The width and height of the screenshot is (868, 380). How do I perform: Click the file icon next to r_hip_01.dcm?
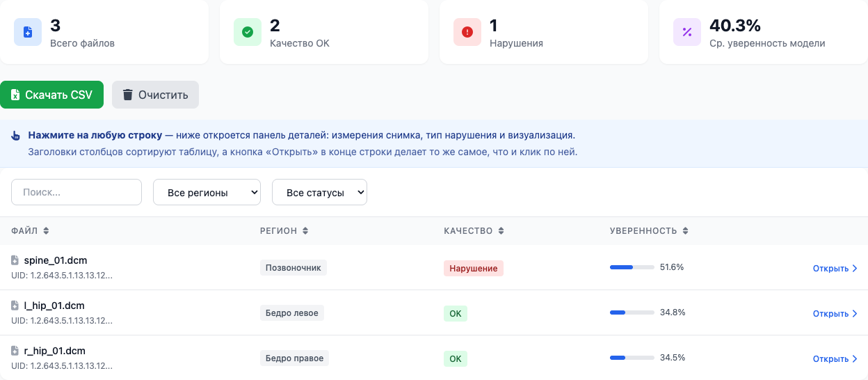coord(15,351)
